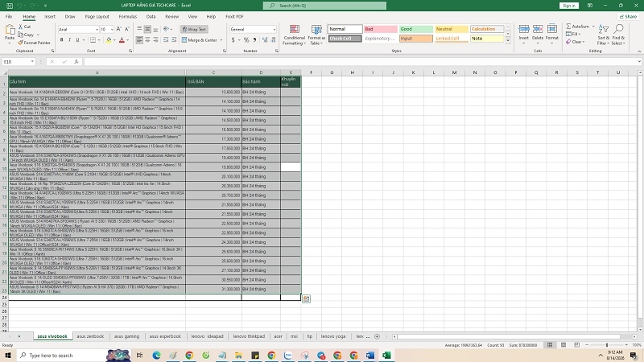The height and width of the screenshot is (362, 644).
Task: Click Increase Font Size icon
Action: click(118, 29)
